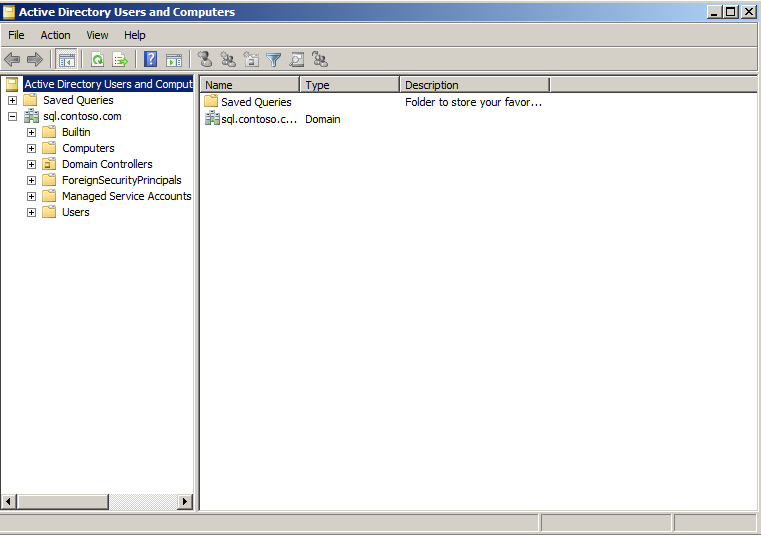Expand the Managed Service Accounts node
Screen dimensions: 761x535
point(32,197)
